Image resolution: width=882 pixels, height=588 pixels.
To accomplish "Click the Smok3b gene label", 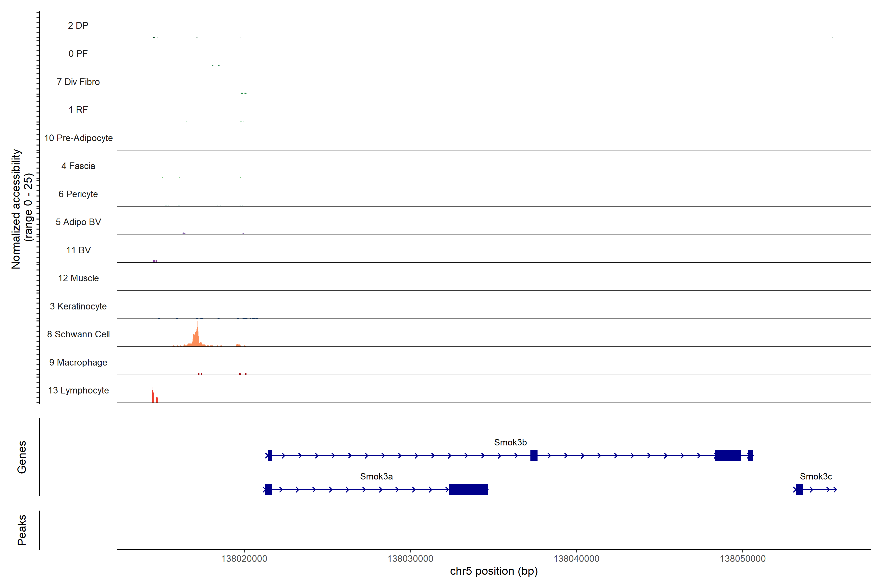I will [510, 442].
